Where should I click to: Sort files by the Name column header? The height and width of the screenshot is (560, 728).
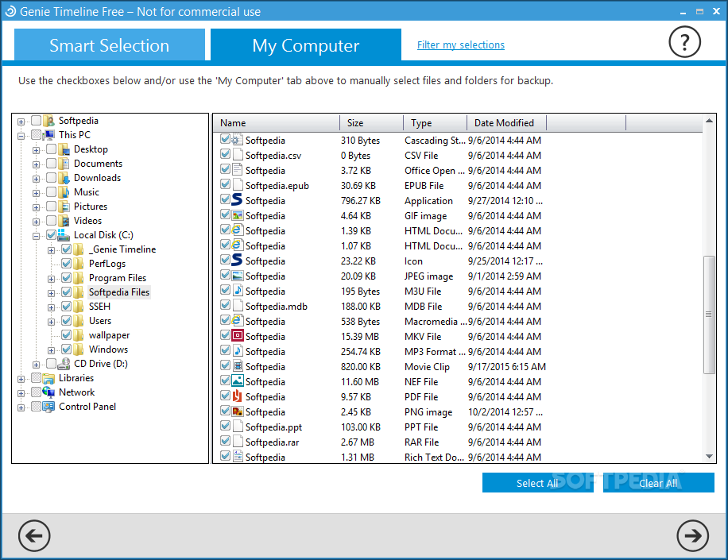(277, 123)
